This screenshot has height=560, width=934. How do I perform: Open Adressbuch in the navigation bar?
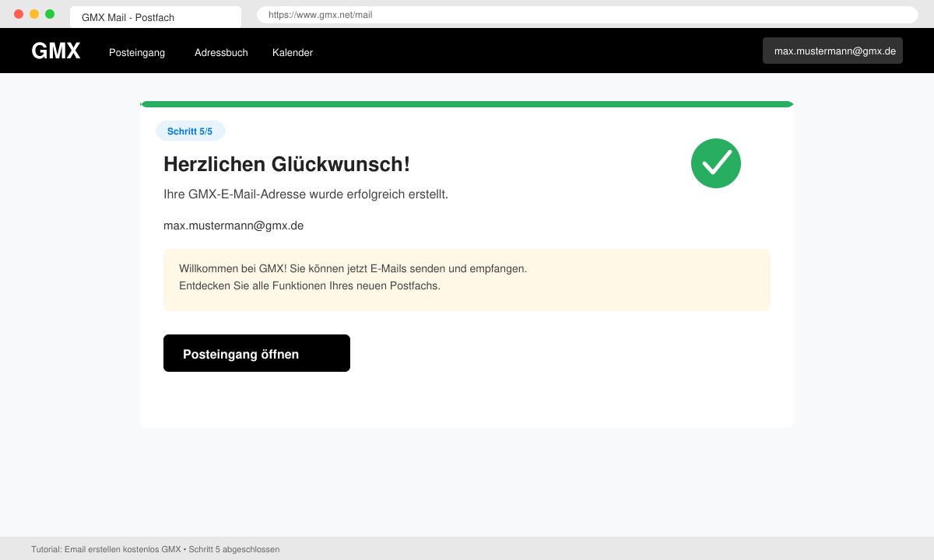point(221,52)
